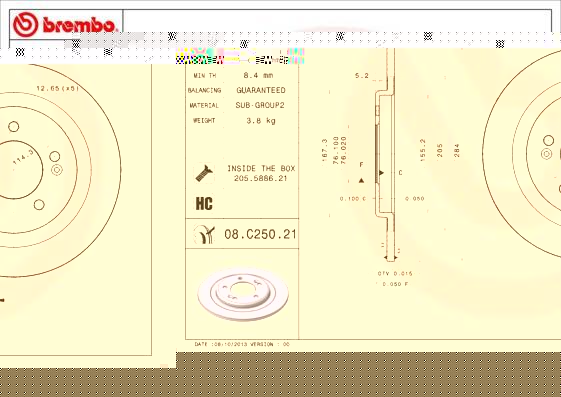Select the screw code 205.5886.21
561x397 pixels.
[x=260, y=178]
